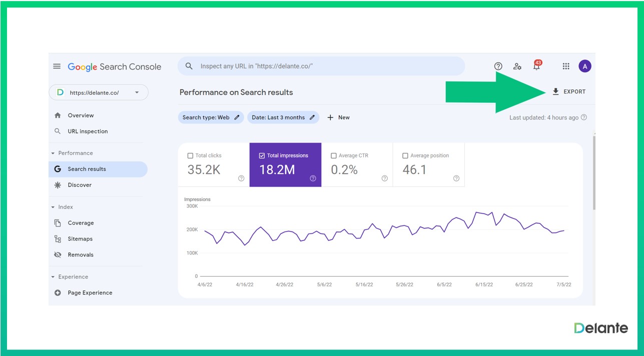Enable the Average CTR checkbox

pos(334,155)
